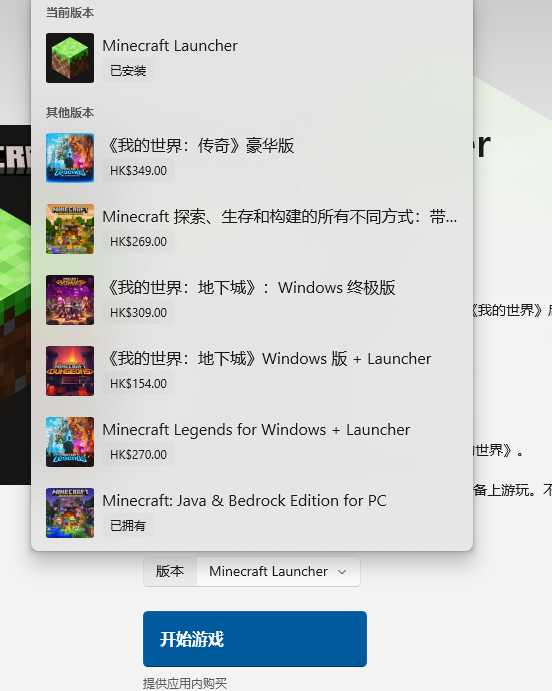The height and width of the screenshot is (691, 552).
Task: Pick Minecraft: Java & Bedrock Edition for PC
Action: [252, 513]
